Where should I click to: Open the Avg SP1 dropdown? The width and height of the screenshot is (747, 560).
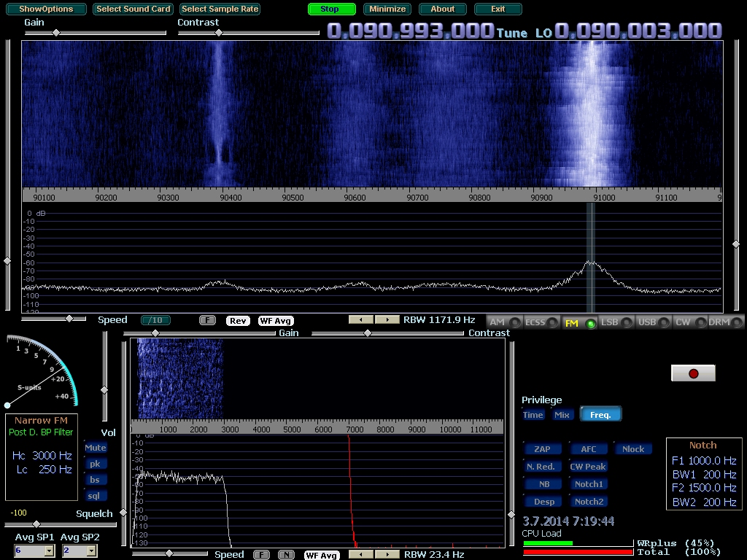49,551
